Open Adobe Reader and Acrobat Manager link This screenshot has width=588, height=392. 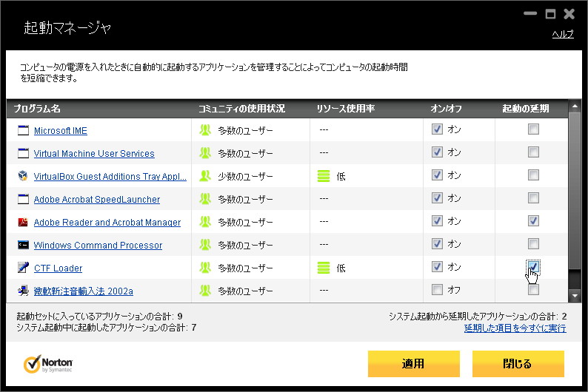(107, 223)
